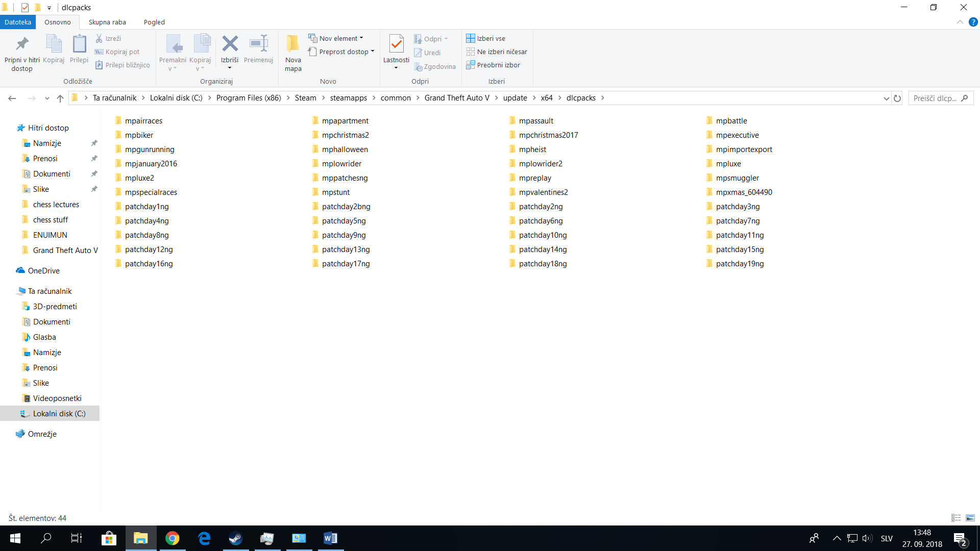Switch to large icons view in status bar
Viewport: 980px width, 551px height.
970,518
